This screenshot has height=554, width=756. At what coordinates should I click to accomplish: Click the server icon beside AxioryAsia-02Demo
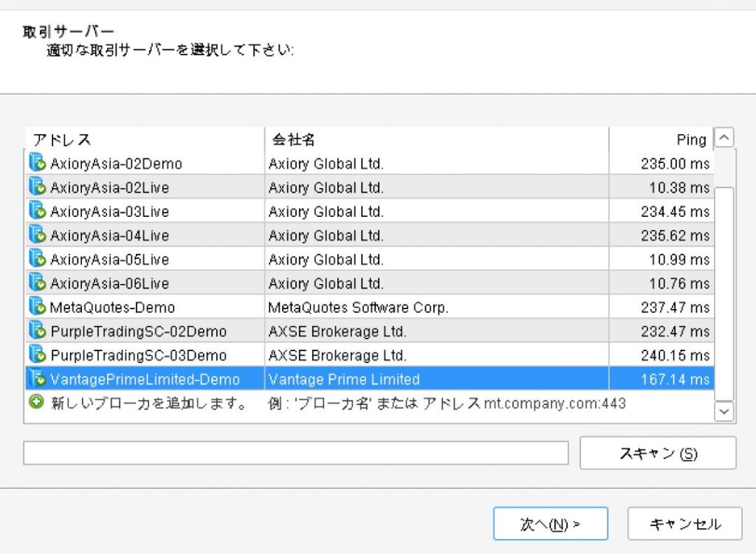[37, 163]
